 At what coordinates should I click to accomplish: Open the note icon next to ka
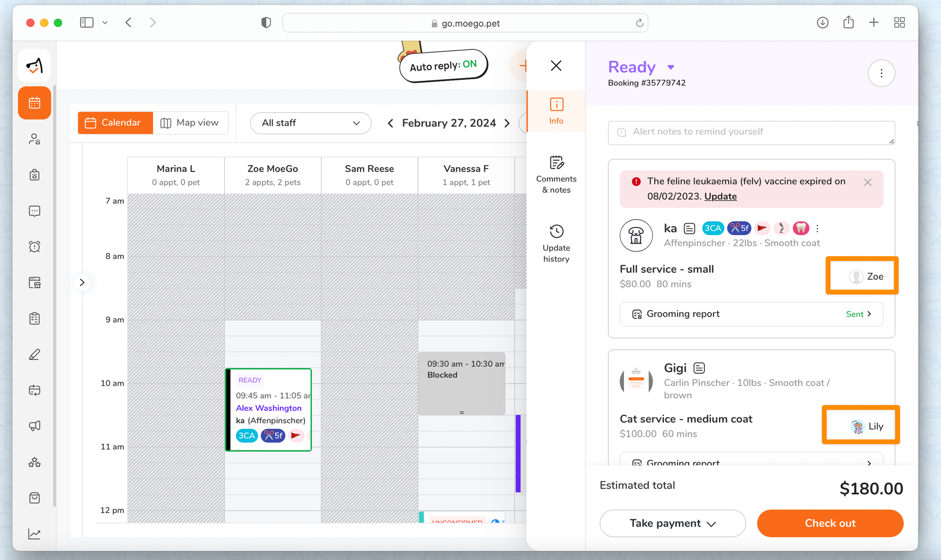point(689,229)
